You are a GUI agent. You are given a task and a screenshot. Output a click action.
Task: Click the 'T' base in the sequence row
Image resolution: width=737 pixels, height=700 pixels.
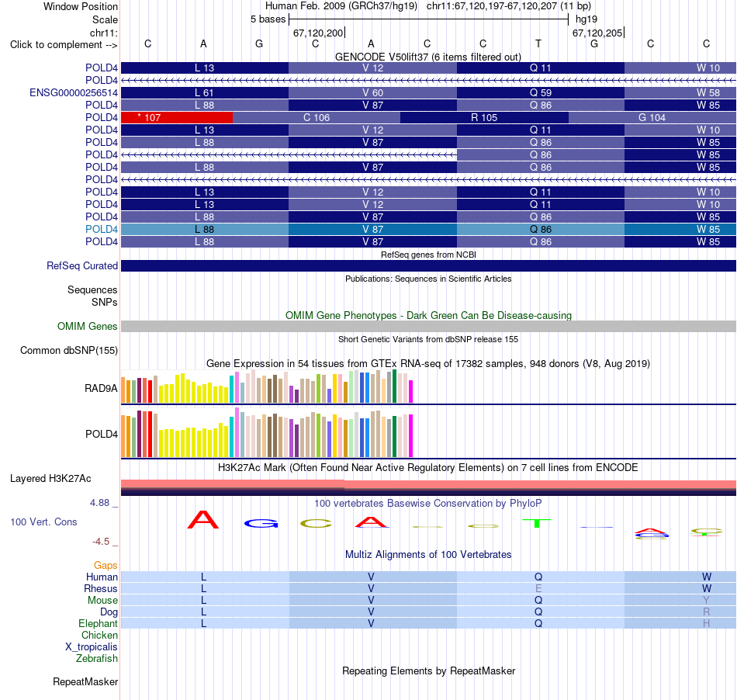point(538,43)
